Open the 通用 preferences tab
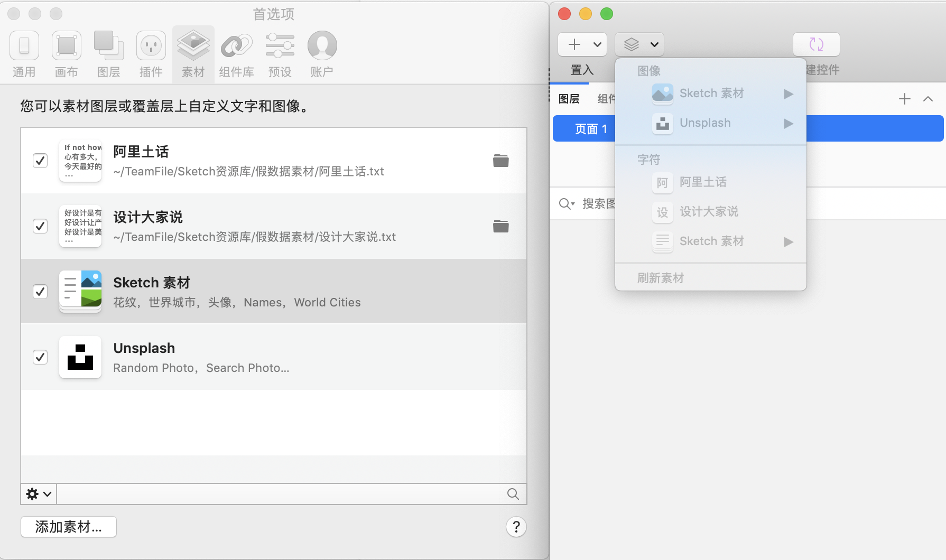 click(x=24, y=54)
